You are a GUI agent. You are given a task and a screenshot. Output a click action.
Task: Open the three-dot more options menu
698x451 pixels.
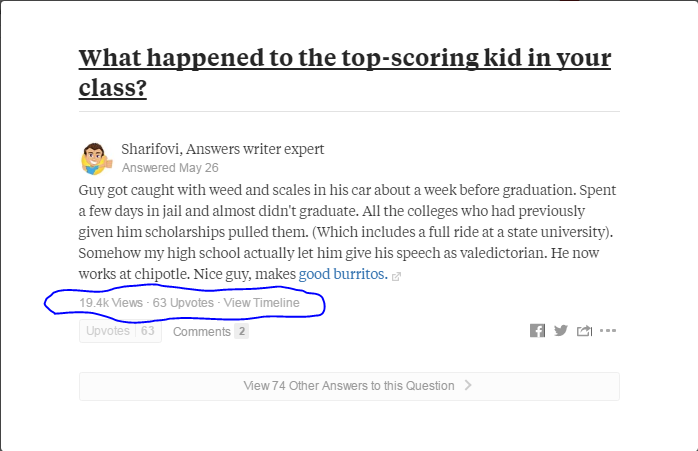(608, 331)
